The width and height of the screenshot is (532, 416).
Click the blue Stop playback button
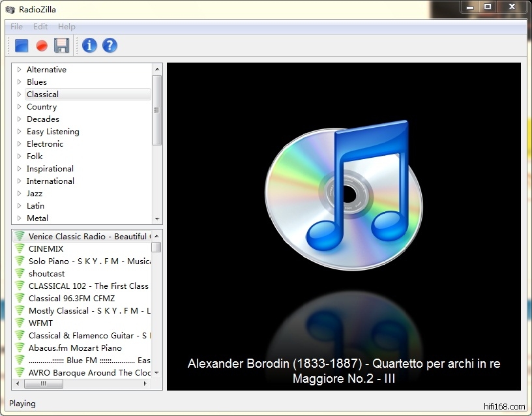[22, 46]
